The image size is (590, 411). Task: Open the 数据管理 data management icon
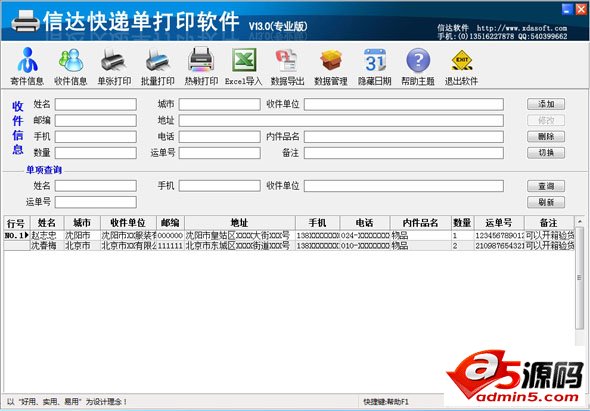point(331,67)
